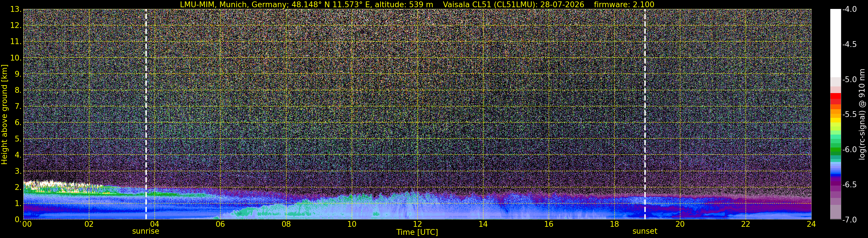Click the log(rc-signal) colorbar label

(x=862, y=114)
